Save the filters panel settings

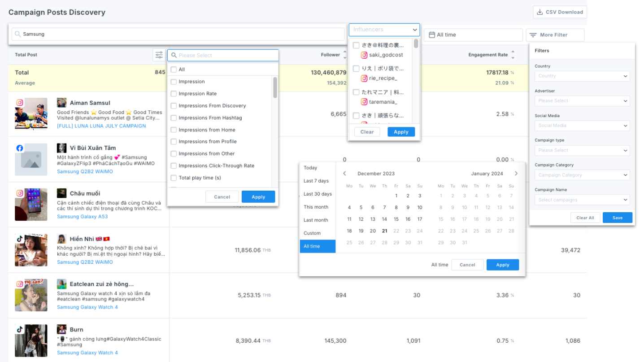coord(617,218)
